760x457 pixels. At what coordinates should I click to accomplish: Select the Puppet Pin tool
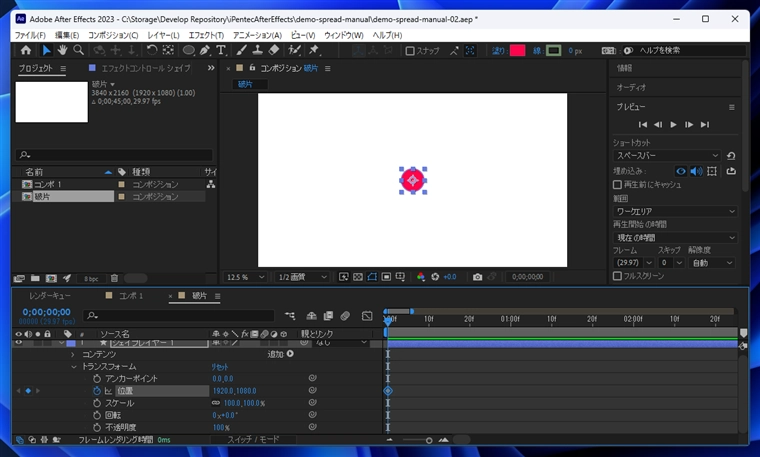(x=314, y=50)
